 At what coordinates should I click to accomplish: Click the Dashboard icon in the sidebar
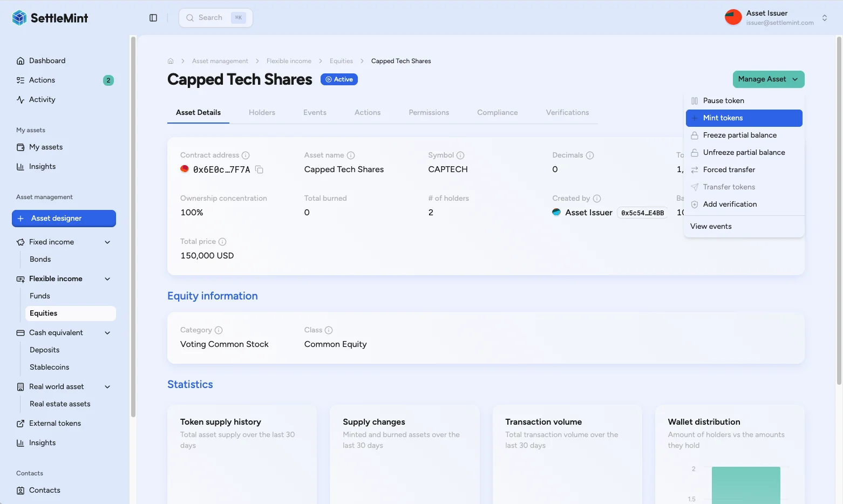pyautogui.click(x=20, y=60)
